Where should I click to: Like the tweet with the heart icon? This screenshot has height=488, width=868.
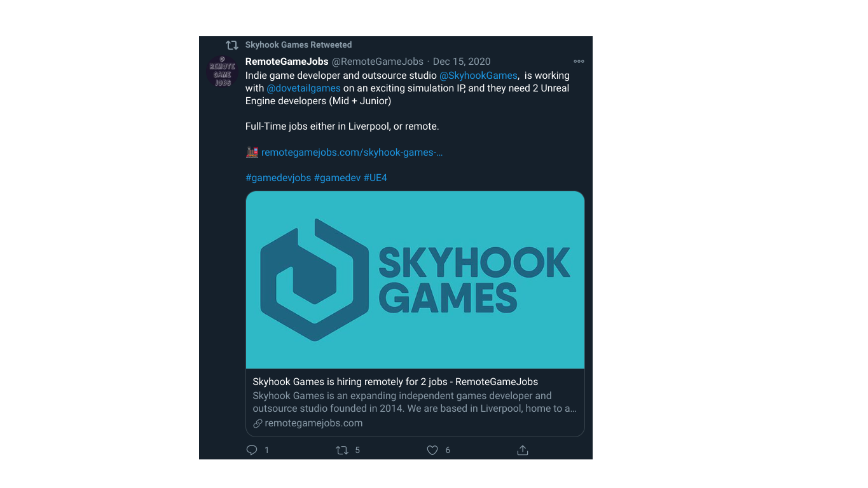[432, 450]
